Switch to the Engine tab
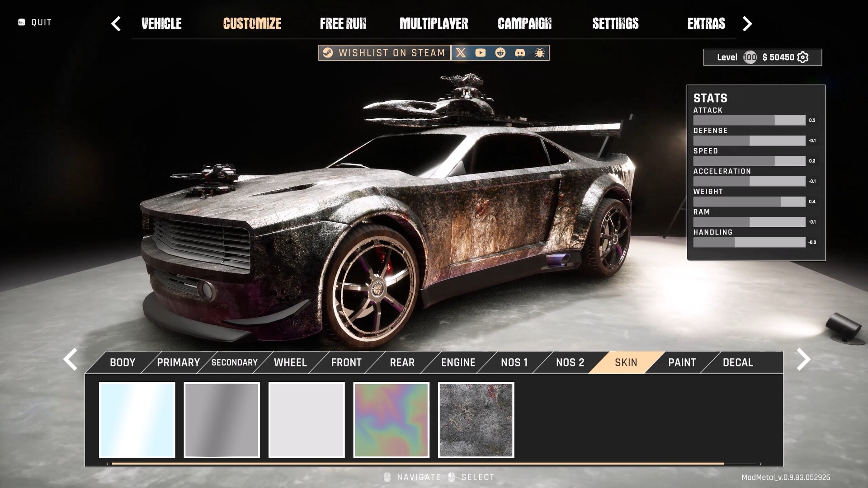 (x=458, y=362)
